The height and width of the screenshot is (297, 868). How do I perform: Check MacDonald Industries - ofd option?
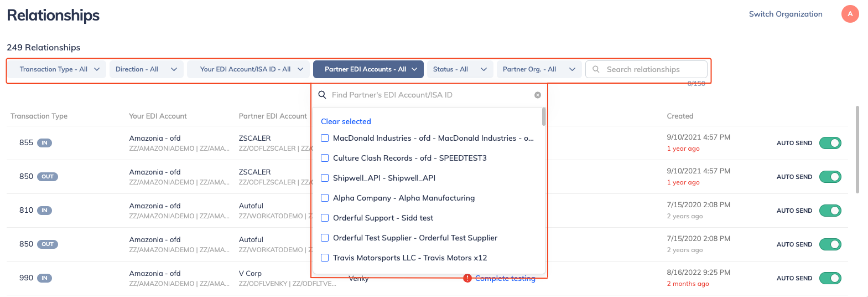(x=325, y=138)
